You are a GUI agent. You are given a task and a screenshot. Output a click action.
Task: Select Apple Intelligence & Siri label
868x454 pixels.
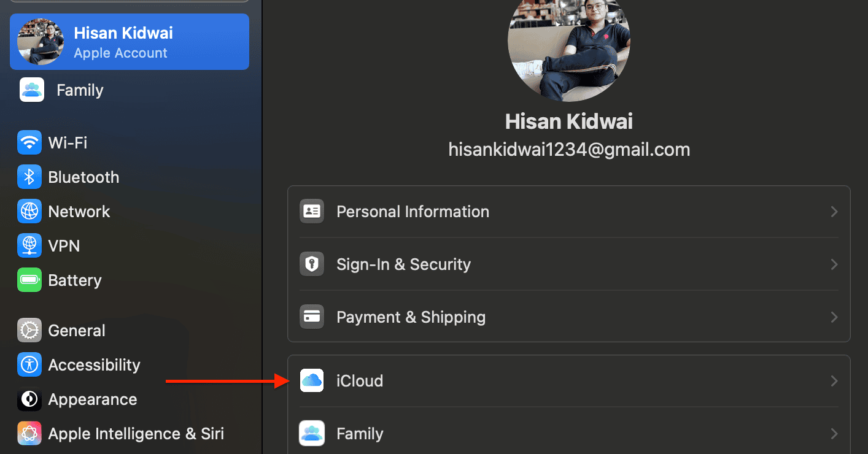(x=136, y=434)
